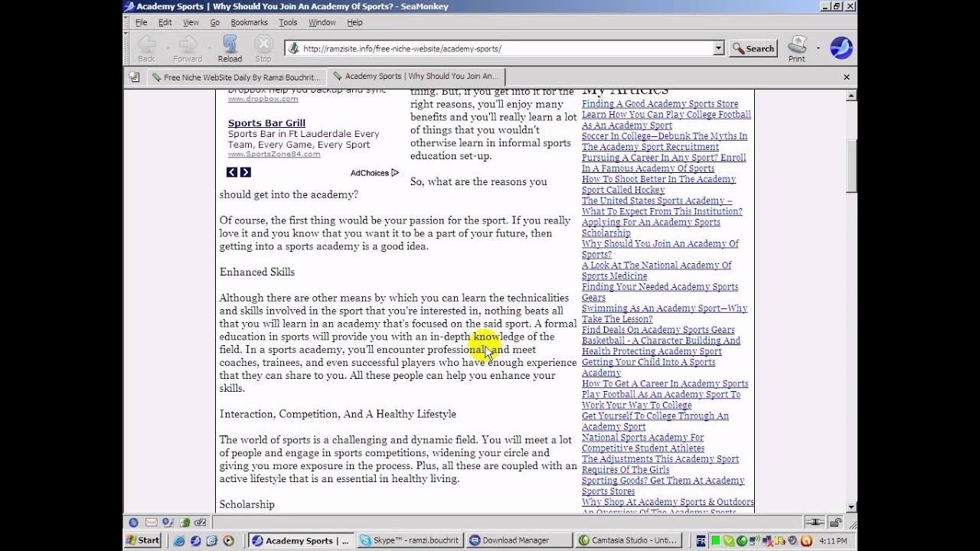980x551 pixels.
Task: Open Getting Your Child Into A Sports Academy
Action: point(648,367)
